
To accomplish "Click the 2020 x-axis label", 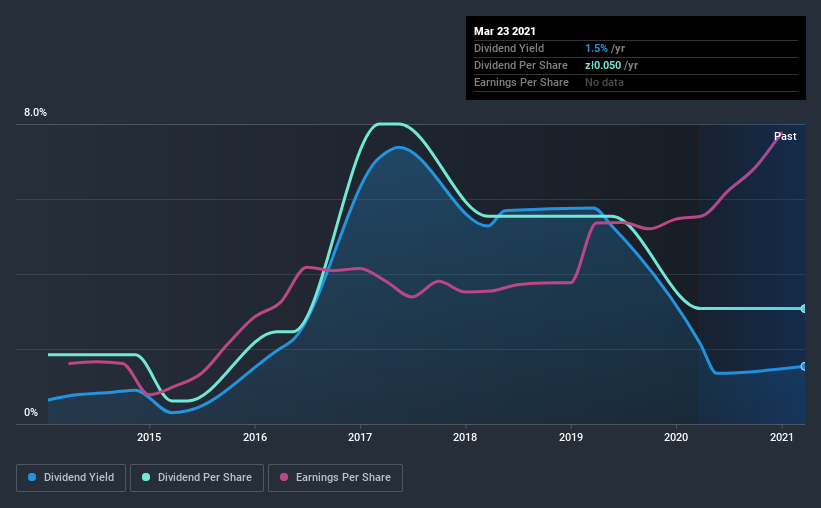I will (676, 437).
